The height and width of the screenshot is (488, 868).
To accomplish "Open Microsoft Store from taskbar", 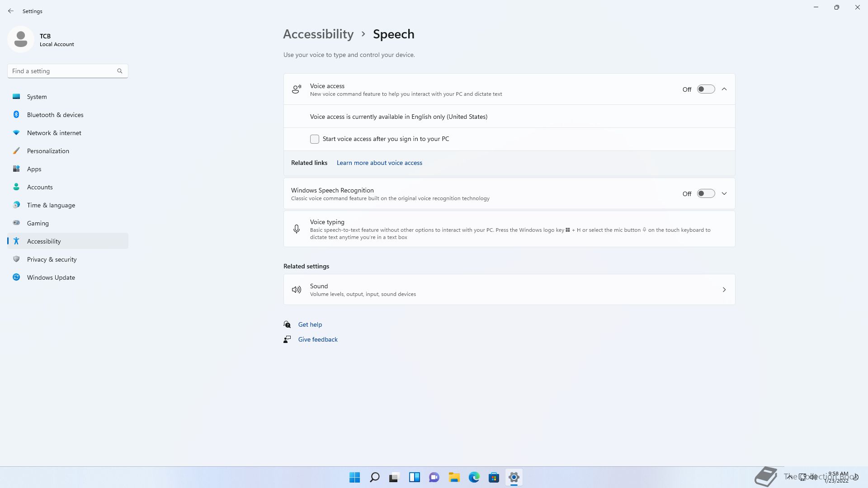I will 494,477.
